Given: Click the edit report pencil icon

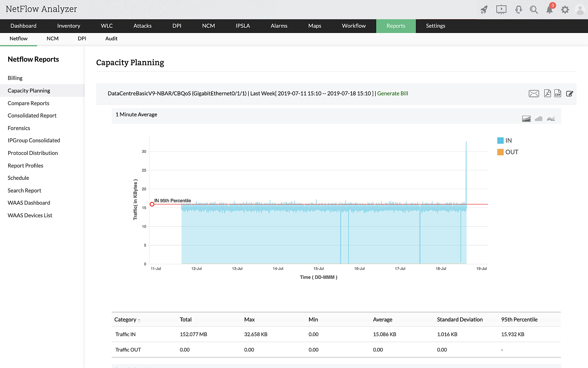Looking at the screenshot, I should [x=569, y=94].
